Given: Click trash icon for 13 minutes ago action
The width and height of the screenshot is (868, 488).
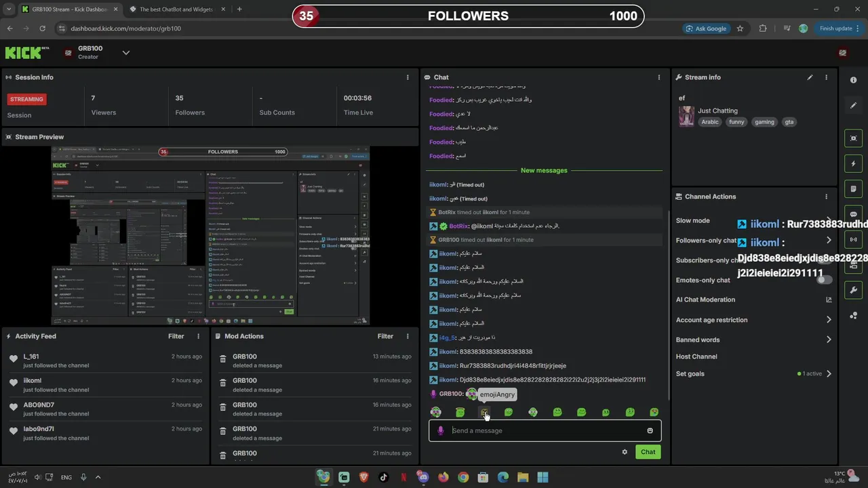Looking at the screenshot, I should [x=222, y=360].
